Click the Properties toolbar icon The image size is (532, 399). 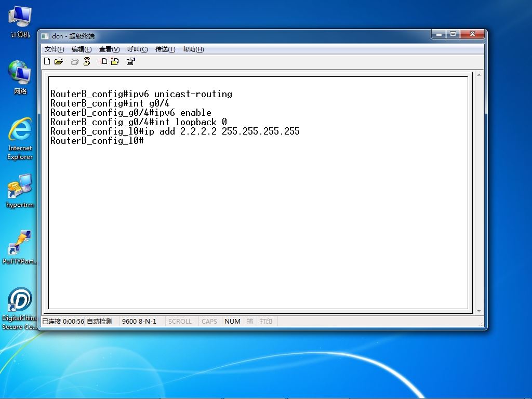point(130,61)
